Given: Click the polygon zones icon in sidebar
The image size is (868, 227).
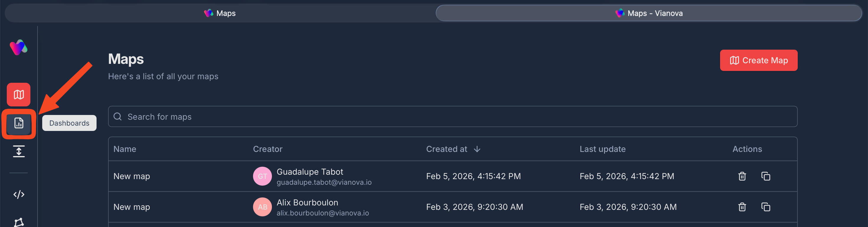Looking at the screenshot, I should coord(19,222).
